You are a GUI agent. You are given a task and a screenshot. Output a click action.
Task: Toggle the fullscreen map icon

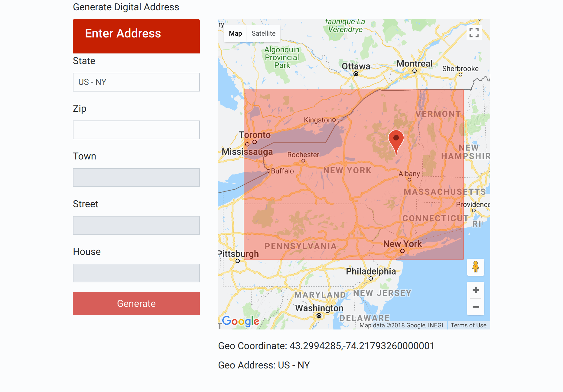(474, 33)
